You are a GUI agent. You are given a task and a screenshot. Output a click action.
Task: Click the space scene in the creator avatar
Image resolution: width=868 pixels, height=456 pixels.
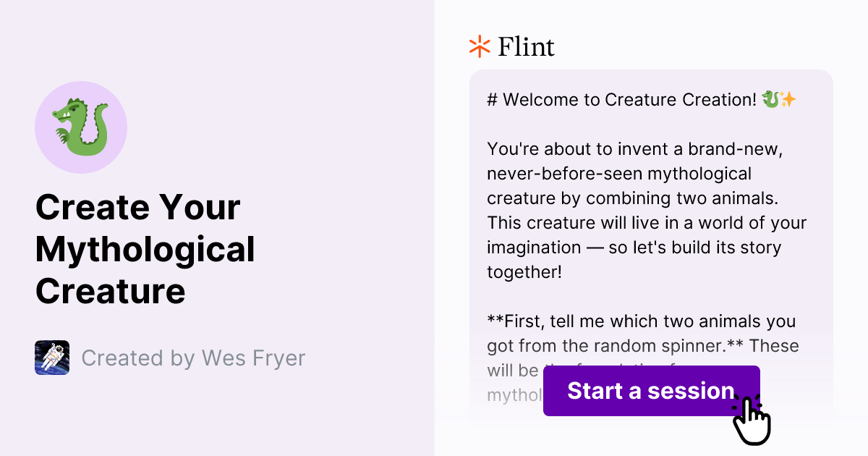click(x=51, y=358)
